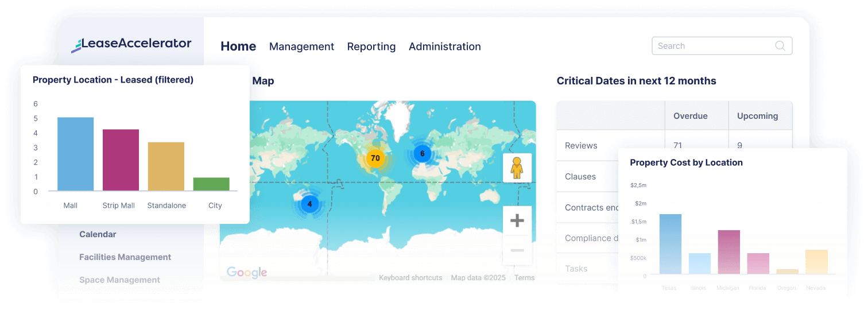This screenshot has width=868, height=310.
Task: Click the LeaseAccelerator logo
Action: coord(131,44)
